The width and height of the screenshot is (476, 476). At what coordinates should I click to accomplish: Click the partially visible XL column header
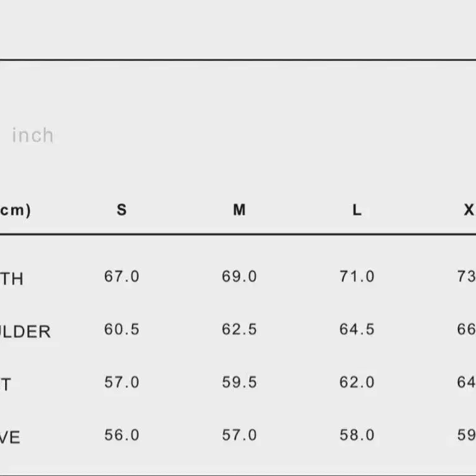tap(470, 209)
